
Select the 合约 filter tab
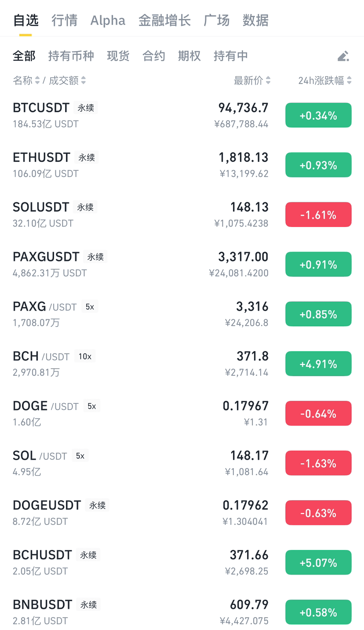(x=154, y=56)
